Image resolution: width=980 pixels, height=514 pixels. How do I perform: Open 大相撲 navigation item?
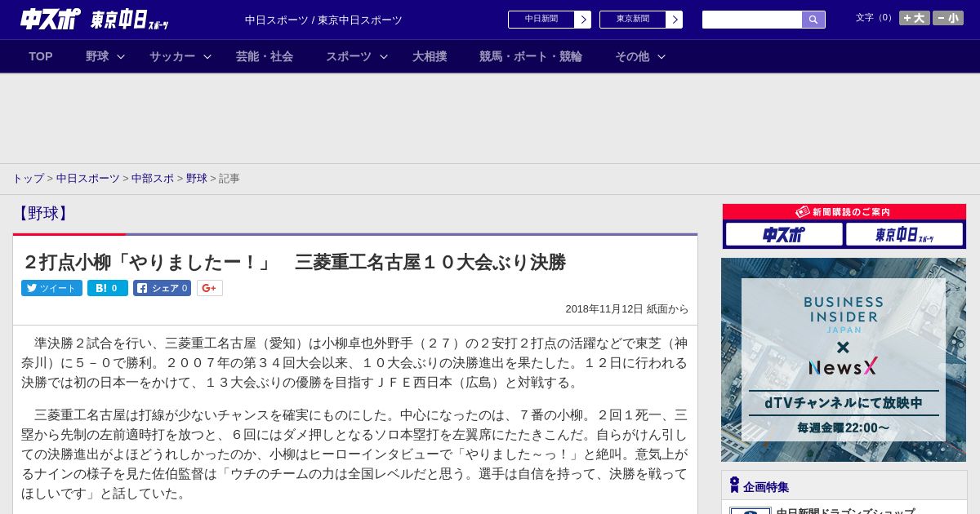[x=430, y=56]
